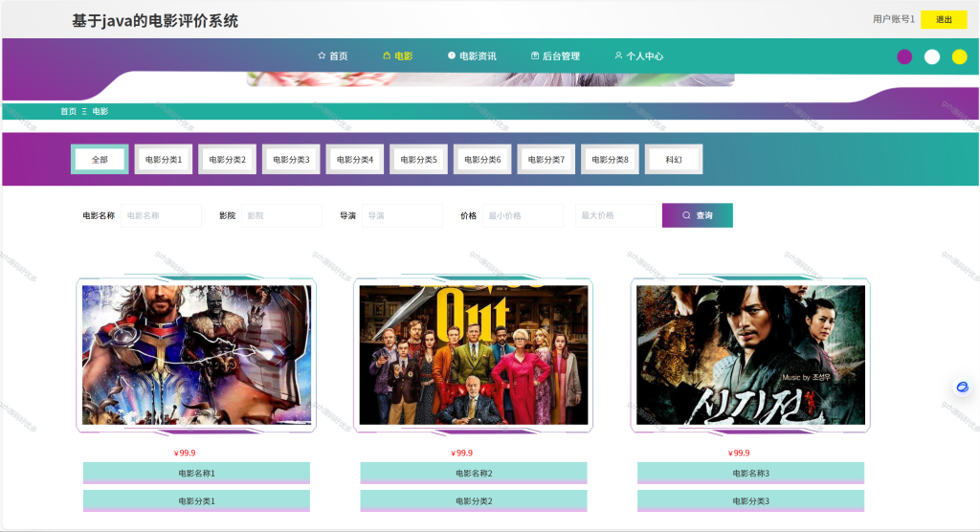Click the lock icon beside 电影 in navbar
Screen dimensions: 980x532
387,55
